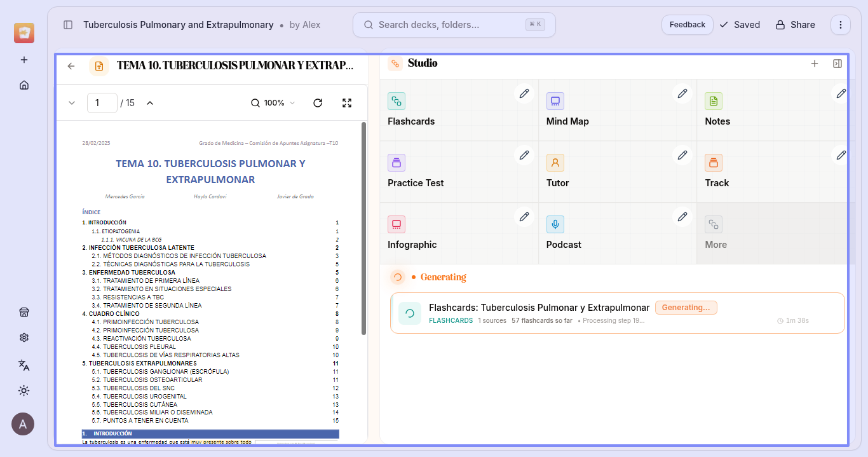Click the rotate document icon
868x457 pixels.
pos(318,103)
